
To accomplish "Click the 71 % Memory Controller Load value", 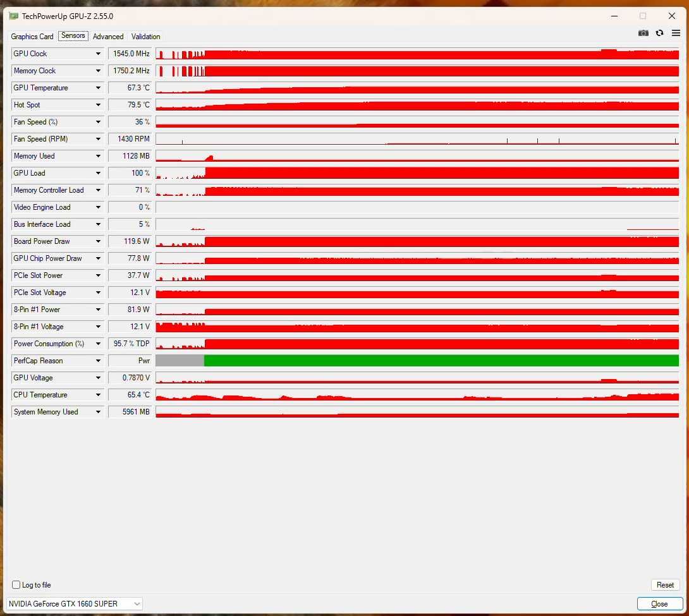I will (130, 190).
